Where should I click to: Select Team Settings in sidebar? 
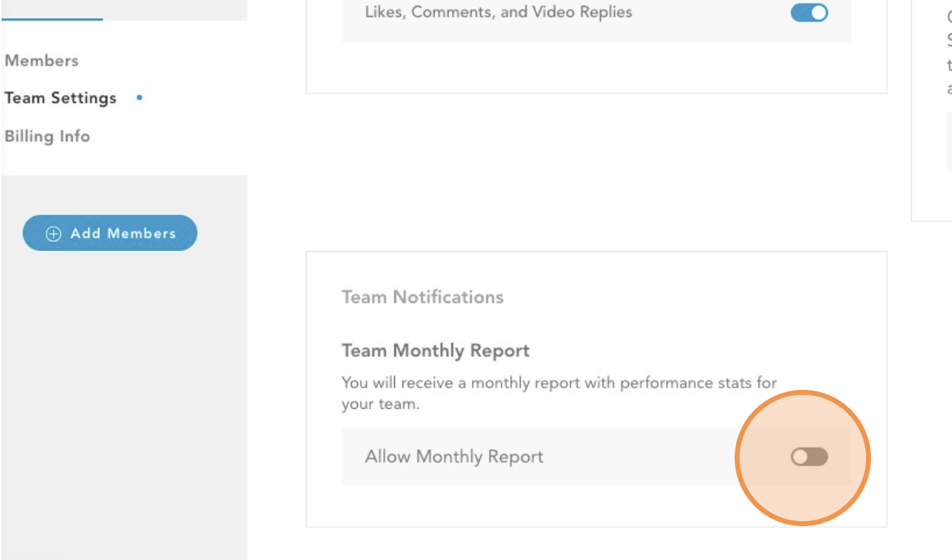pos(60,97)
